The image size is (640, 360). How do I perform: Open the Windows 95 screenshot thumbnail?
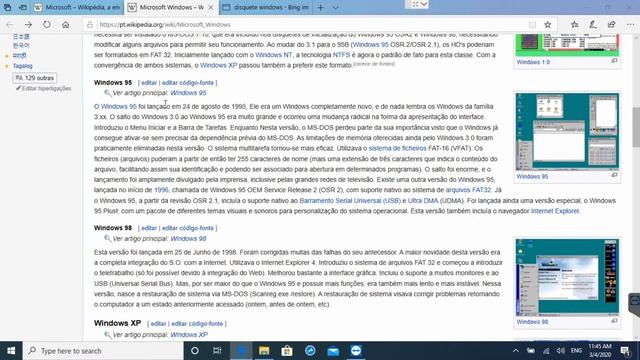click(x=567, y=131)
